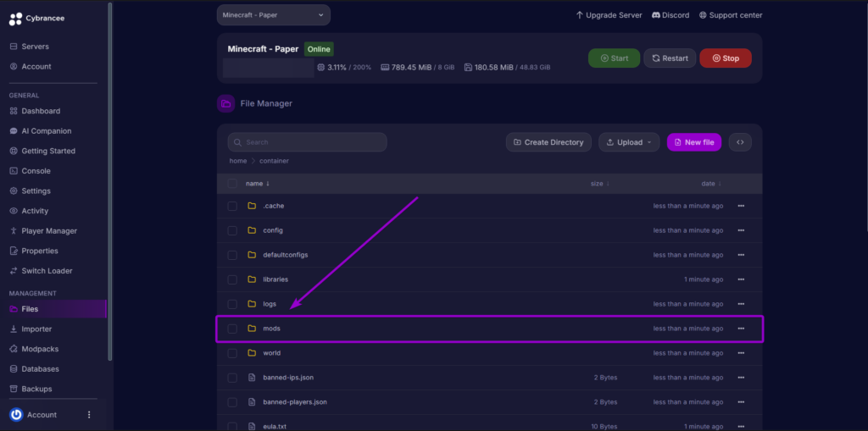The width and height of the screenshot is (868, 431).
Task: Open the three-dot menu for .cache row
Action: 741,206
